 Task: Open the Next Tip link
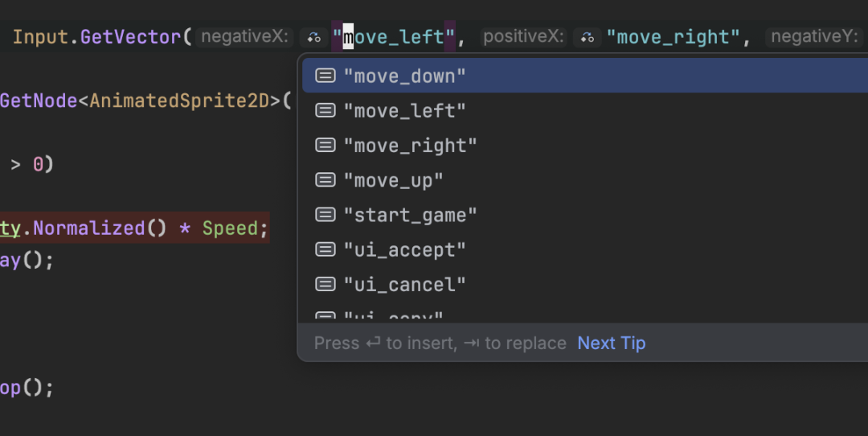click(611, 343)
